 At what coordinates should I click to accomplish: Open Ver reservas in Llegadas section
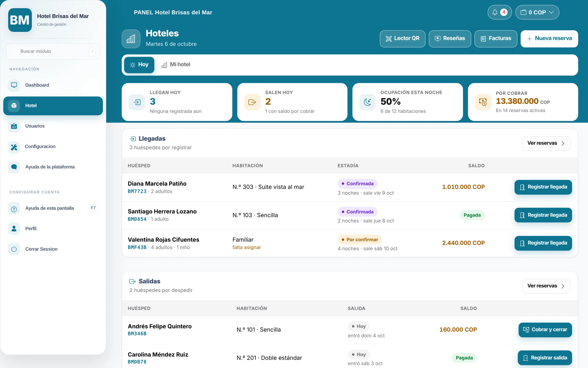click(546, 143)
